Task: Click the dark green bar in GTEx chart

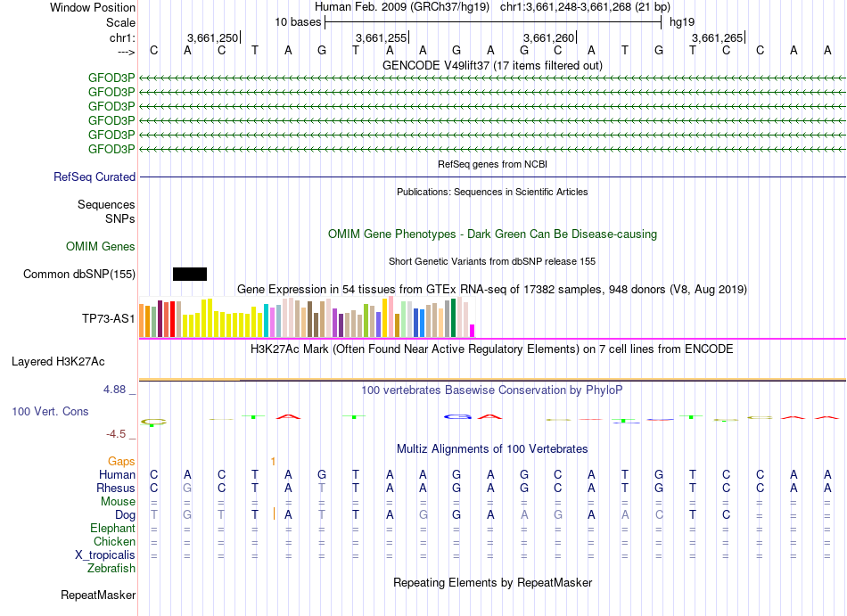Action: click(454, 318)
